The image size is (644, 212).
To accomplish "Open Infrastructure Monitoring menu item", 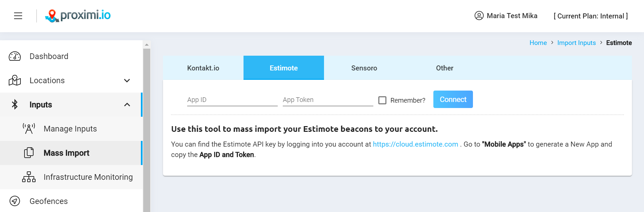I will 71,177.
